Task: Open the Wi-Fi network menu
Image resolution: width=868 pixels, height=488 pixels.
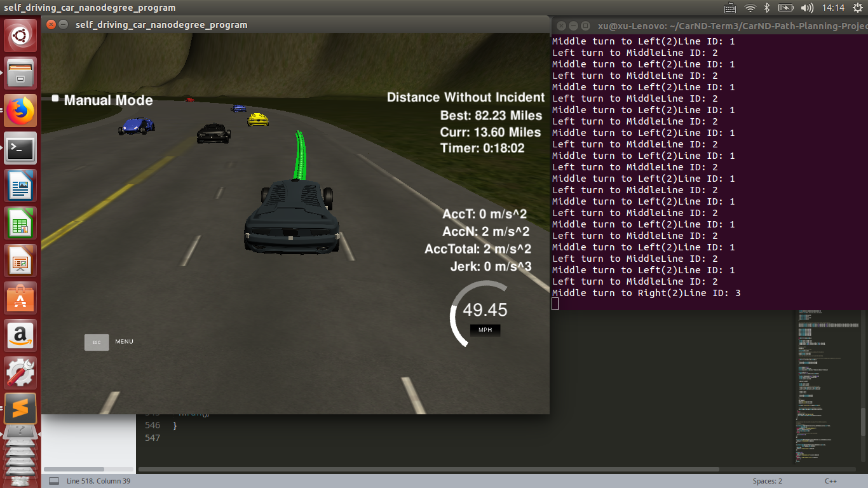Action: point(750,8)
